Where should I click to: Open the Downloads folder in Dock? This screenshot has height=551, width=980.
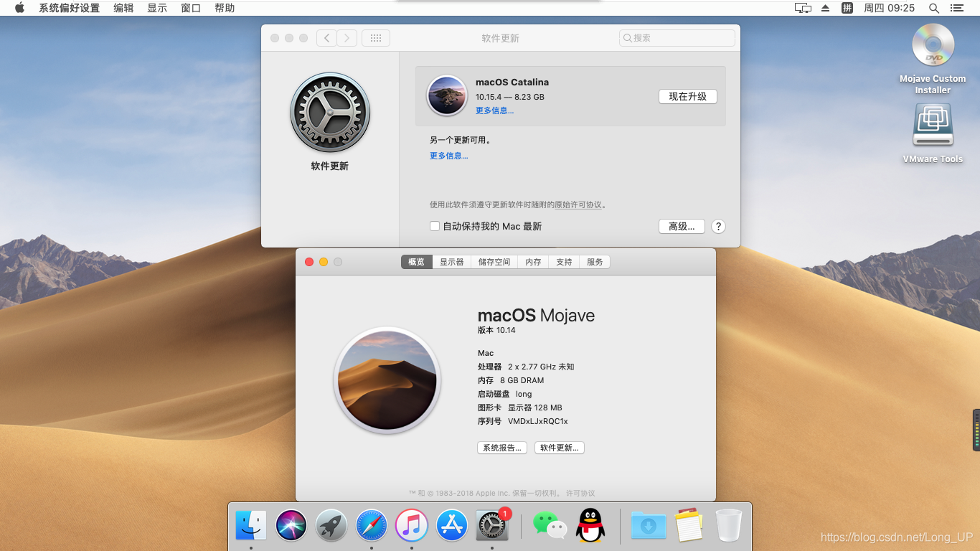[648, 526]
